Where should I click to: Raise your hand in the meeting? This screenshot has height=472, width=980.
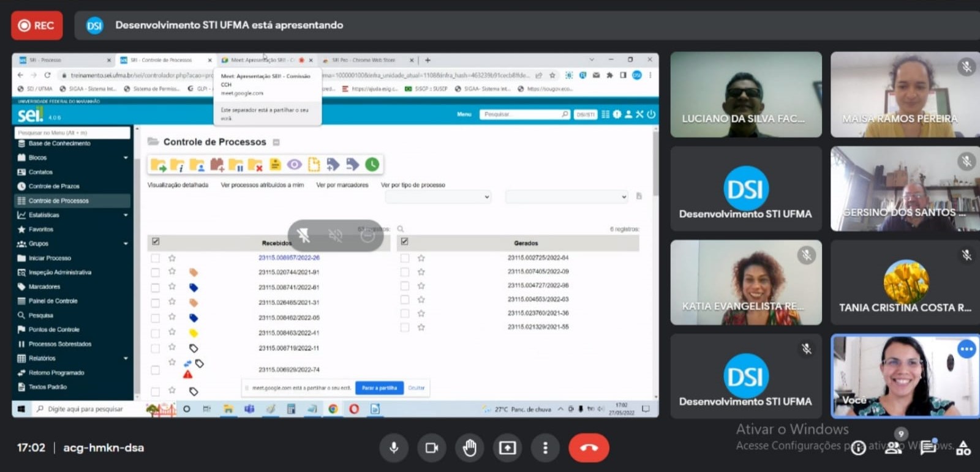[x=470, y=448]
